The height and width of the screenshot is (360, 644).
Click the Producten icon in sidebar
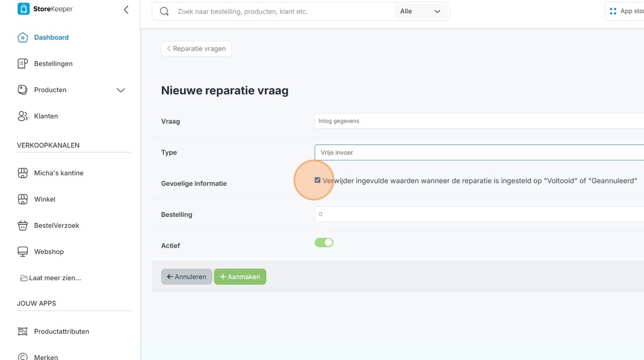tap(22, 90)
